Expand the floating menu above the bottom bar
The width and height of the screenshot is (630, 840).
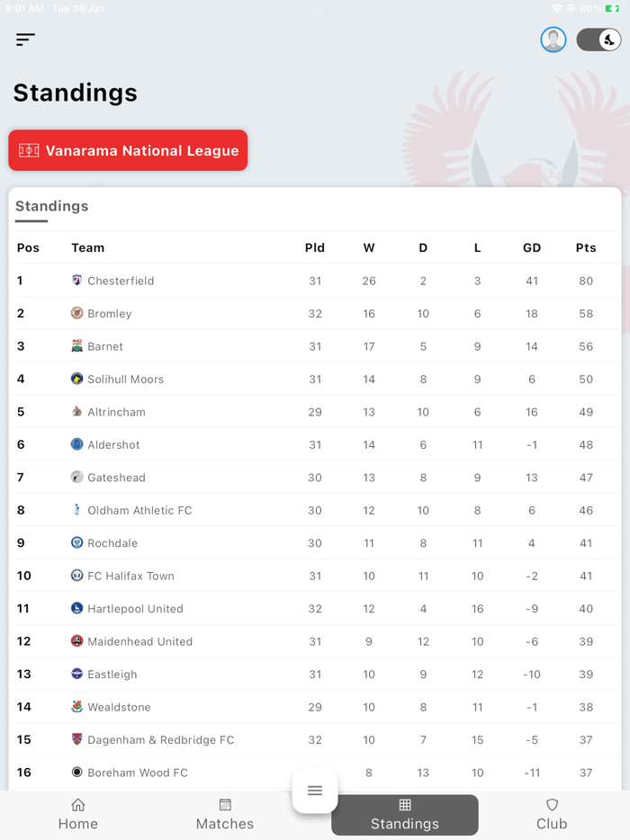tap(314, 790)
